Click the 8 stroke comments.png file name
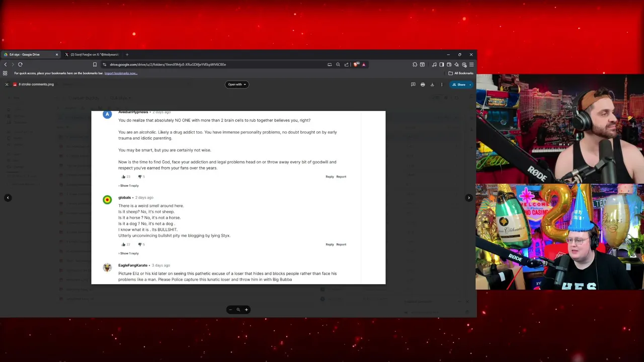The height and width of the screenshot is (362, 644). 36,84
